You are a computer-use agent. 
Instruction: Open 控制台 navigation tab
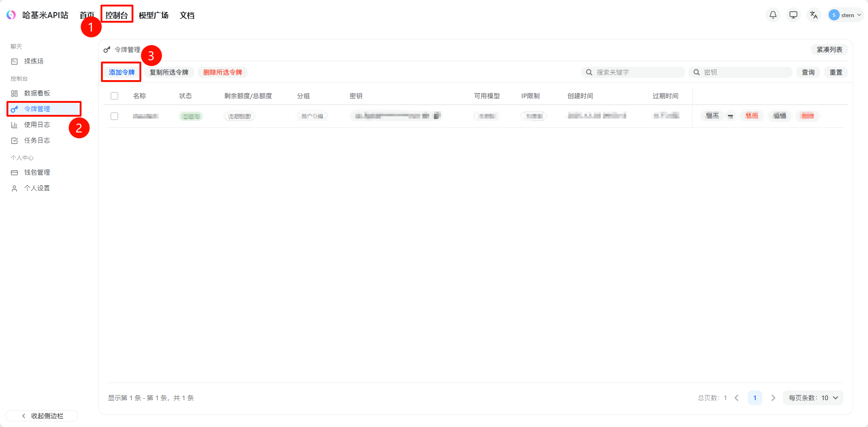[117, 15]
